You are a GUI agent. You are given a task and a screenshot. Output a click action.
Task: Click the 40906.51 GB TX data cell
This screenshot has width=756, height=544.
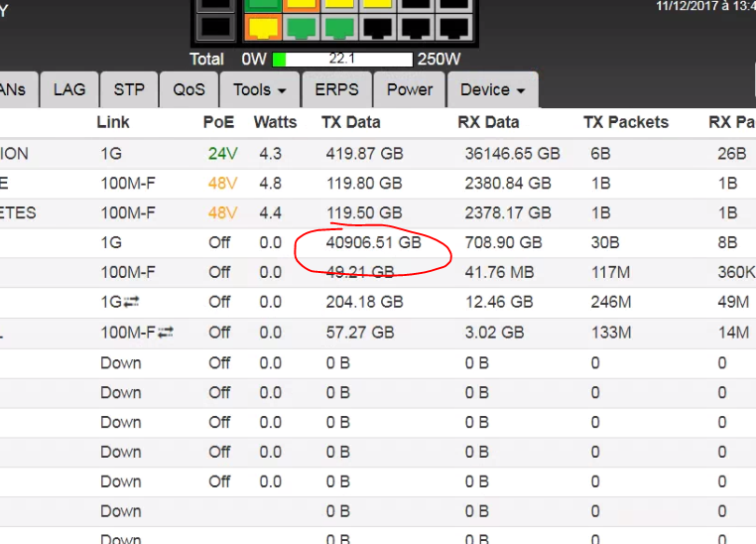(x=373, y=242)
